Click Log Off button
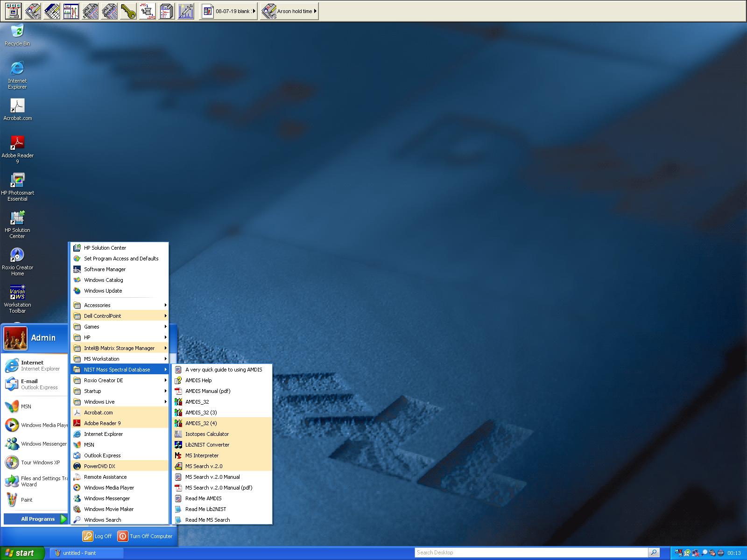747x560 pixels. pos(98,536)
